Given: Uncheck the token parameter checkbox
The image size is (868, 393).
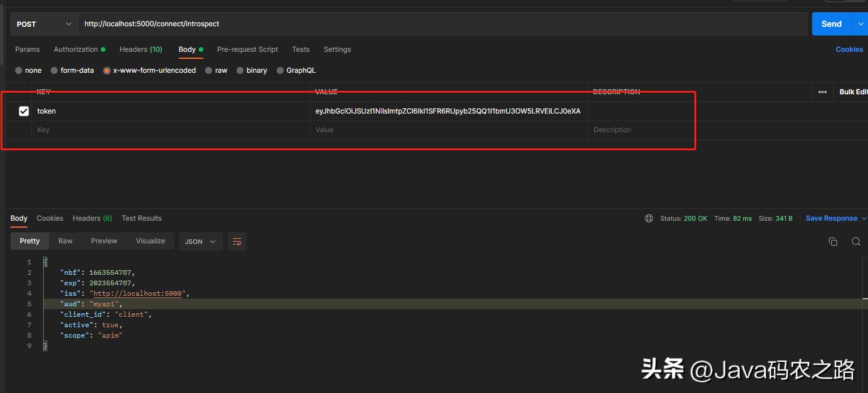Looking at the screenshot, I should click(x=24, y=111).
